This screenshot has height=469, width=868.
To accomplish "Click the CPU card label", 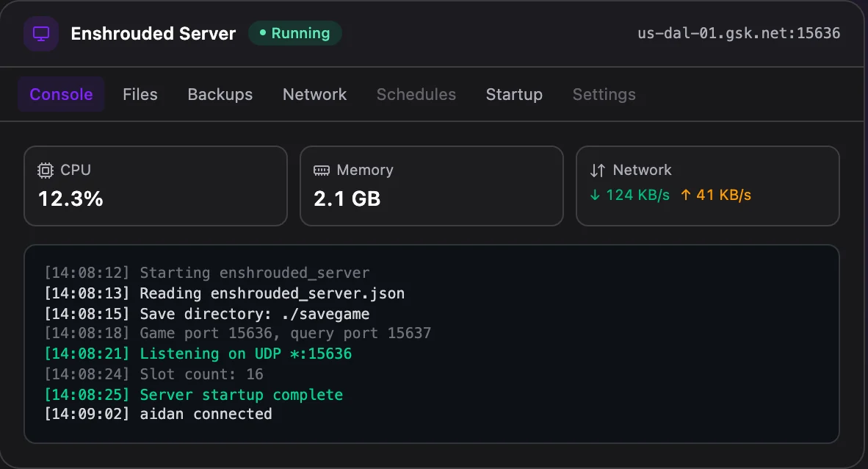I will pyautogui.click(x=76, y=171).
